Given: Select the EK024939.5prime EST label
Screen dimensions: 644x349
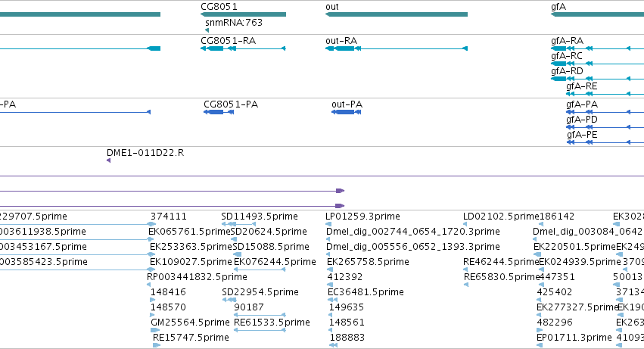Looking at the screenshot, I should click(580, 262).
